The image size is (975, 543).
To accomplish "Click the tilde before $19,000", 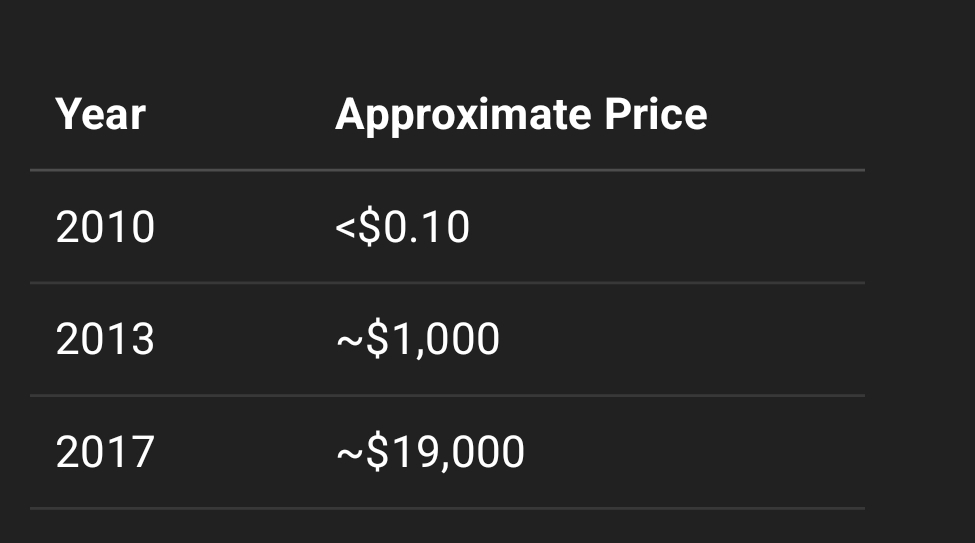I will tap(349, 453).
